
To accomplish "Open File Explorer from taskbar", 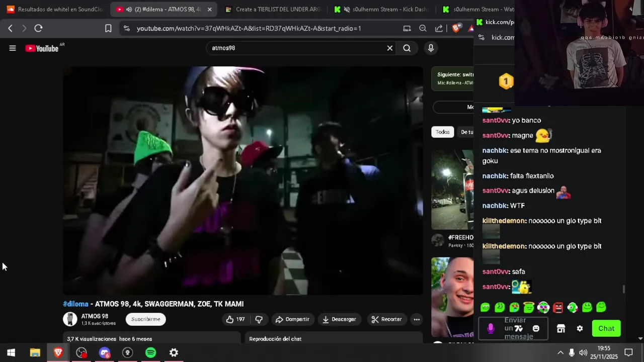I will tap(35, 353).
